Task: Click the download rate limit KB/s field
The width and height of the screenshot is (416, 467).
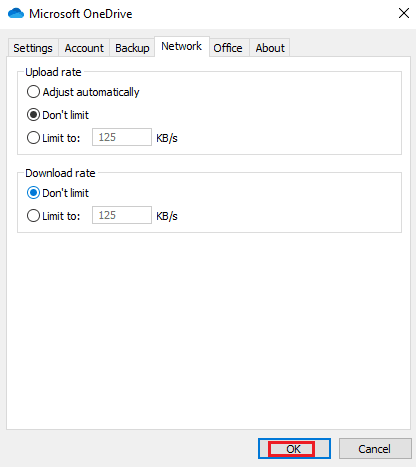Action: [122, 215]
